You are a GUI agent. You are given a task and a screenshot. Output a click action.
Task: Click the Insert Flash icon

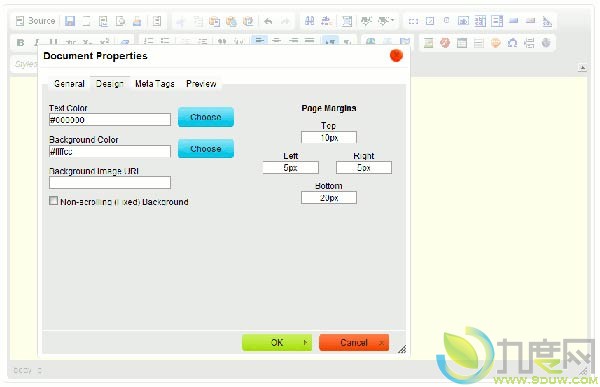coord(445,43)
